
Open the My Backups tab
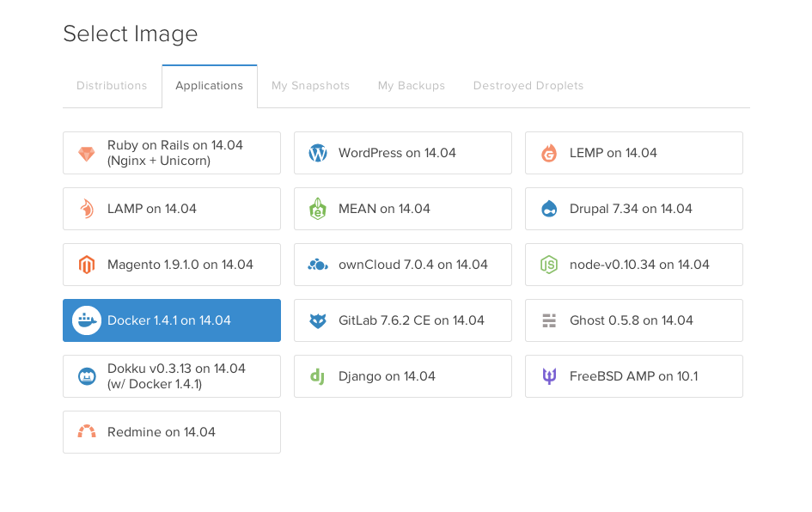pyautogui.click(x=411, y=85)
